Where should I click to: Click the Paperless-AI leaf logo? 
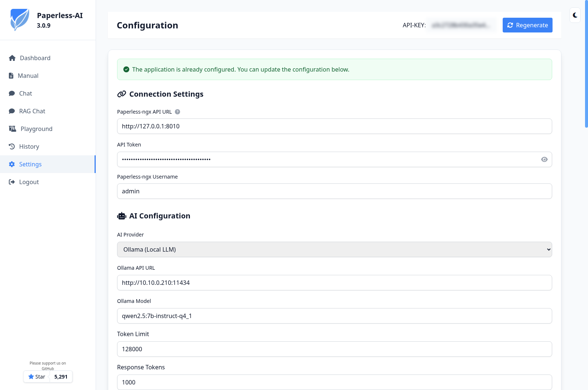20,20
